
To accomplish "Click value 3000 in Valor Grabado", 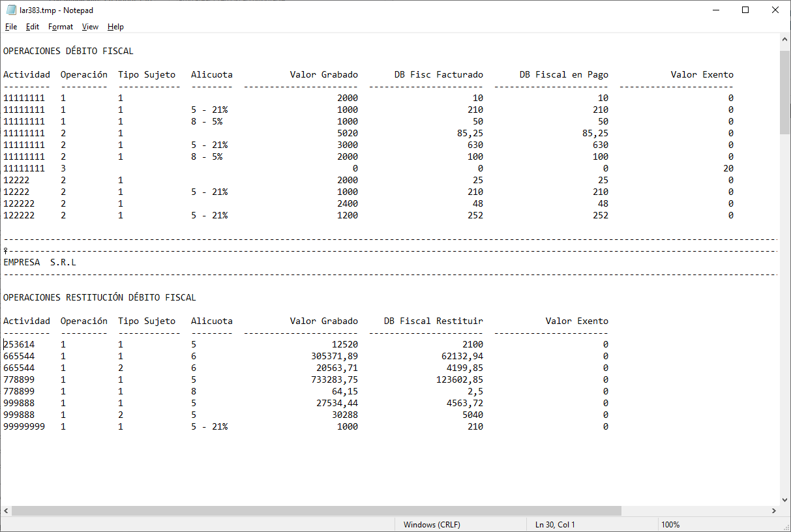I will (348, 145).
